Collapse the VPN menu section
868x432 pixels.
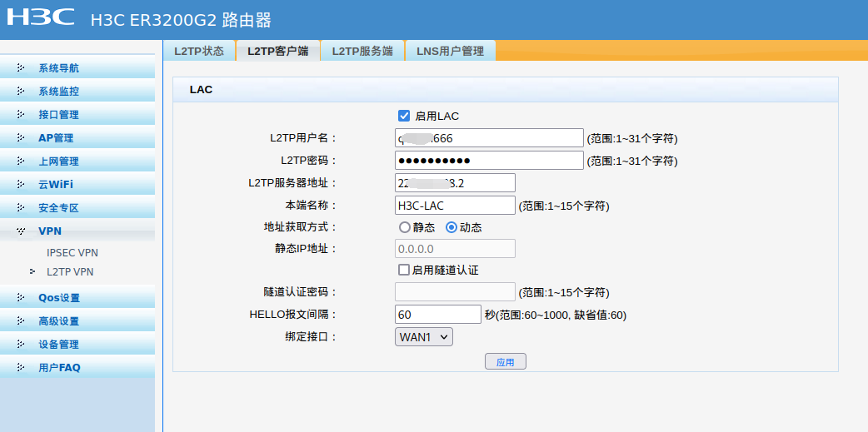[x=77, y=231]
